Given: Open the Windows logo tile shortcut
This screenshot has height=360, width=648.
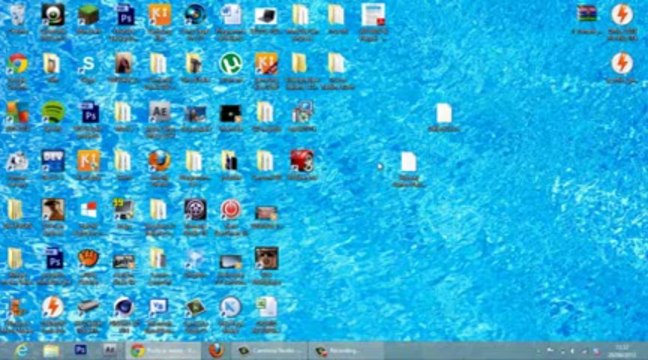Looking at the screenshot, I should (x=88, y=210).
